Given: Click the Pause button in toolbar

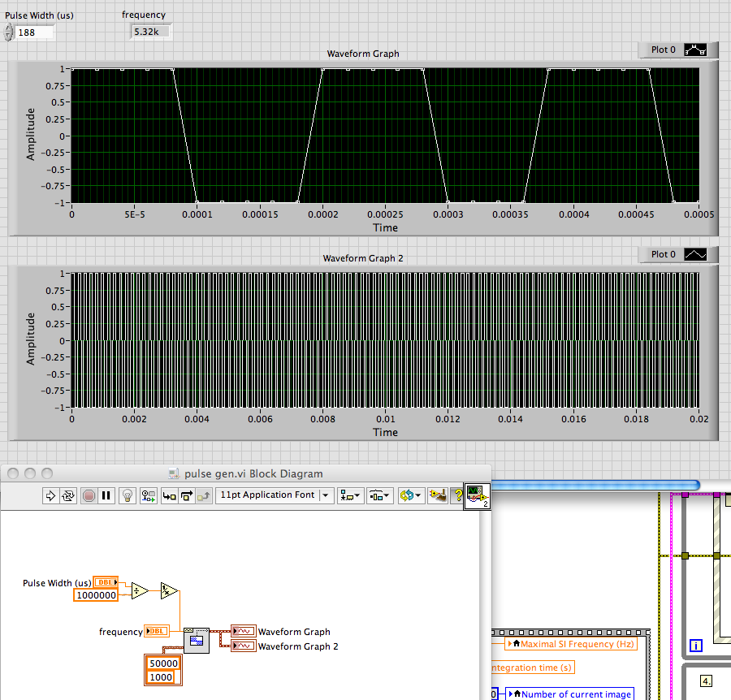Looking at the screenshot, I should [106, 495].
